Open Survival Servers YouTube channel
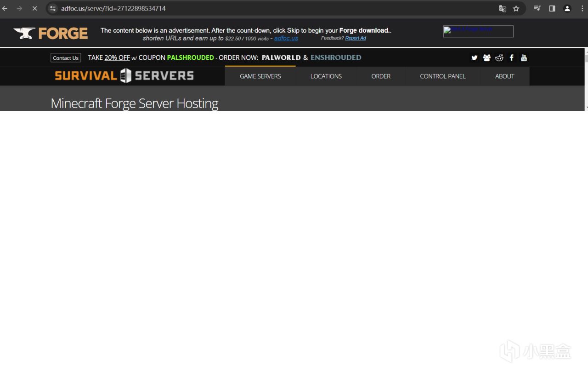Viewport: 588px width, 372px height. pyautogui.click(x=524, y=58)
